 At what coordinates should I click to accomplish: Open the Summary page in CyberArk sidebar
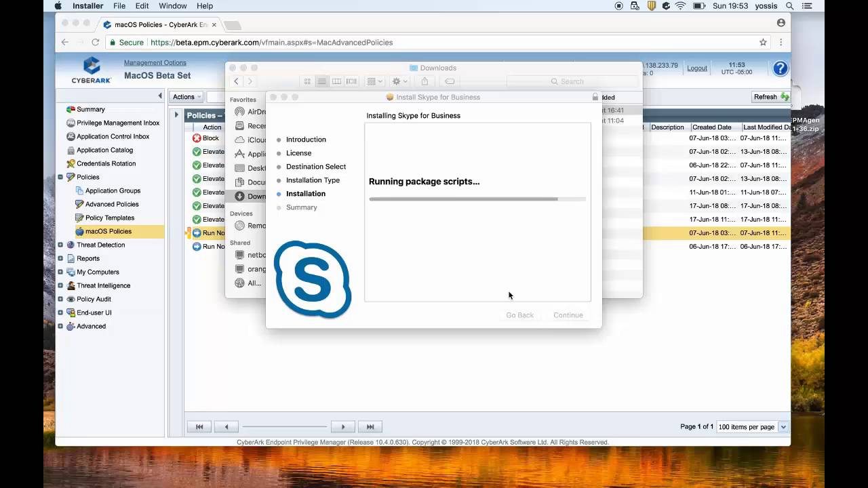pos(90,109)
